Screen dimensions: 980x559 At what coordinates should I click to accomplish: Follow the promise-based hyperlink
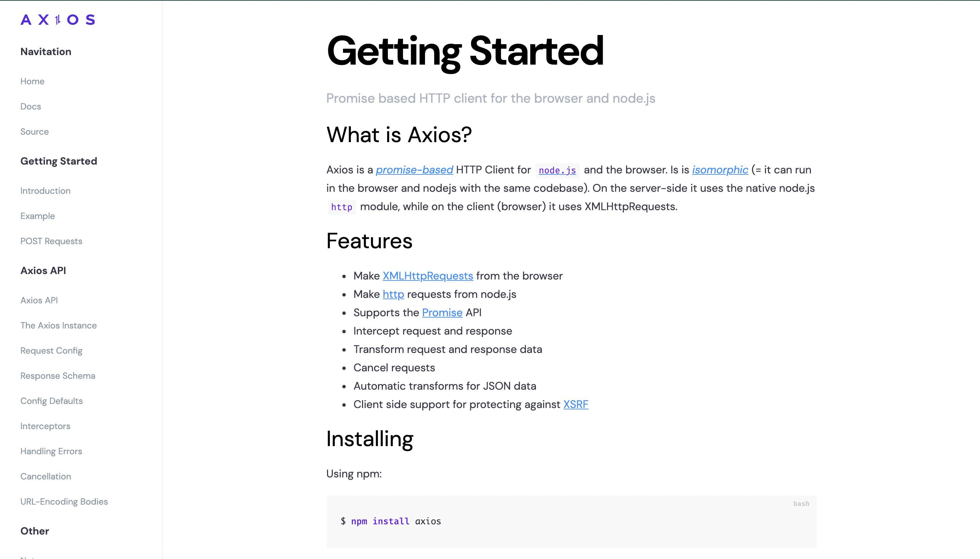pos(414,170)
